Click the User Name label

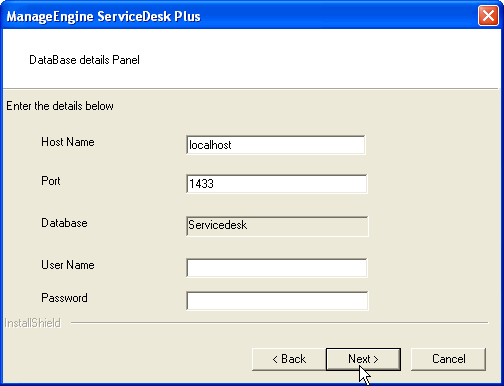[68, 265]
